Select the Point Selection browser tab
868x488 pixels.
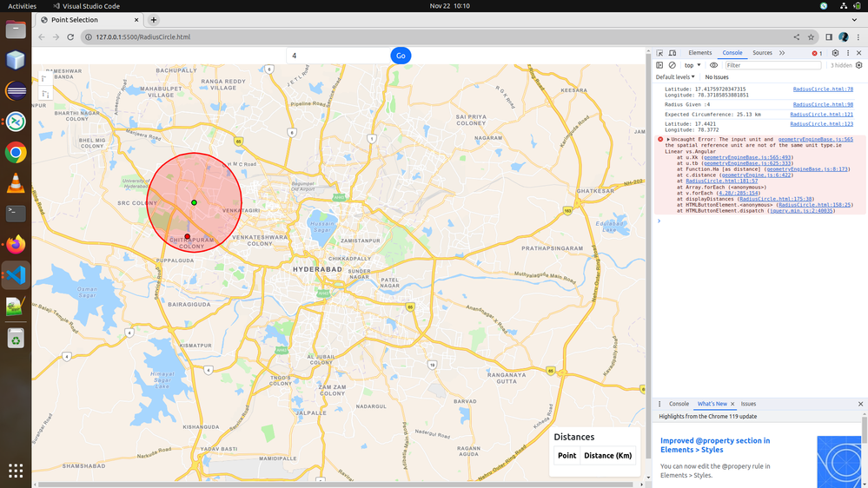click(89, 20)
